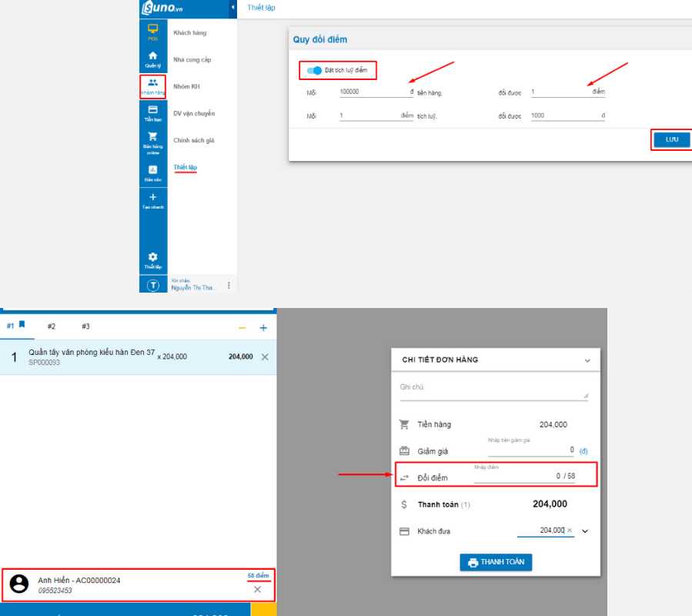Switch to order tab #2
The height and width of the screenshot is (616, 692).
coord(52,326)
